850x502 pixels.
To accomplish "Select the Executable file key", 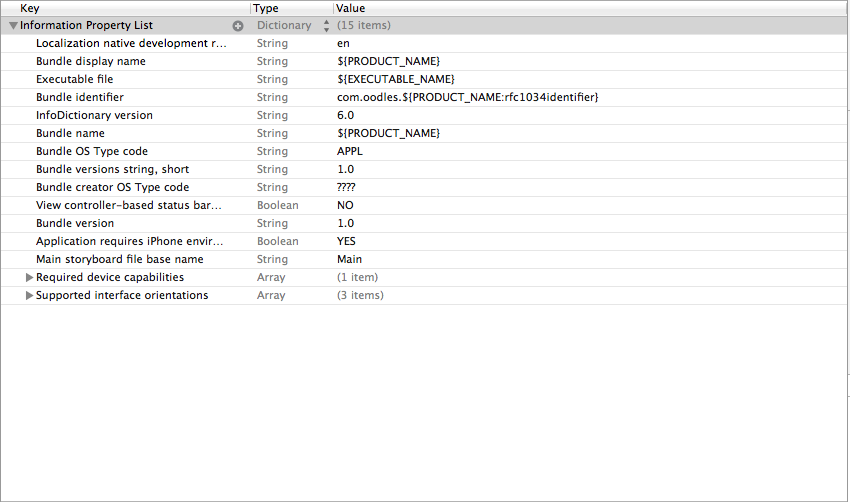I will click(75, 79).
